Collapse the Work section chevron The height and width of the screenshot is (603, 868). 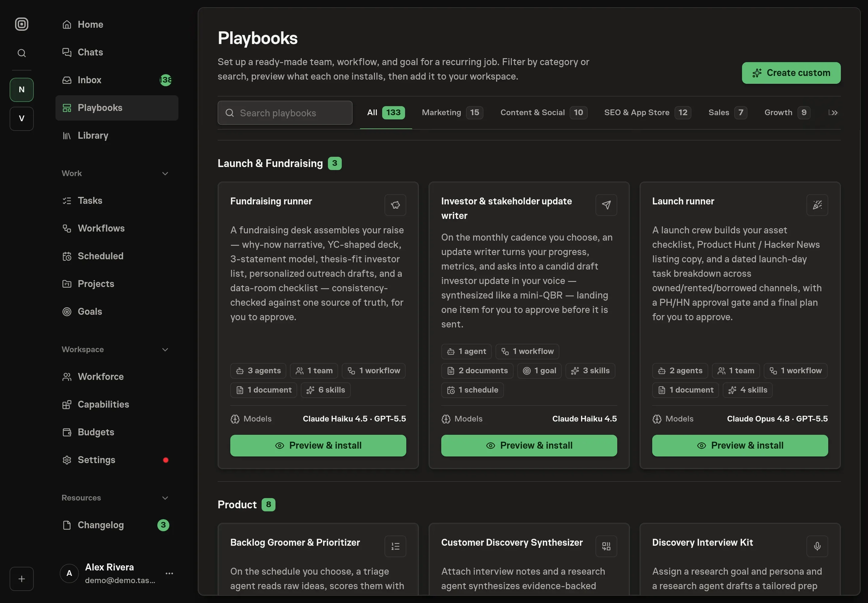[165, 173]
